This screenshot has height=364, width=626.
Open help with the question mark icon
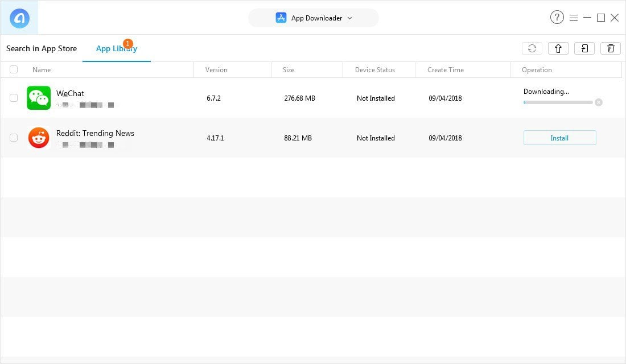tap(557, 18)
